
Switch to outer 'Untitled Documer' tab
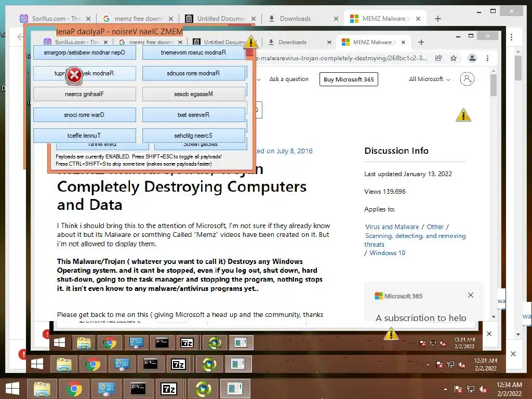221,19
